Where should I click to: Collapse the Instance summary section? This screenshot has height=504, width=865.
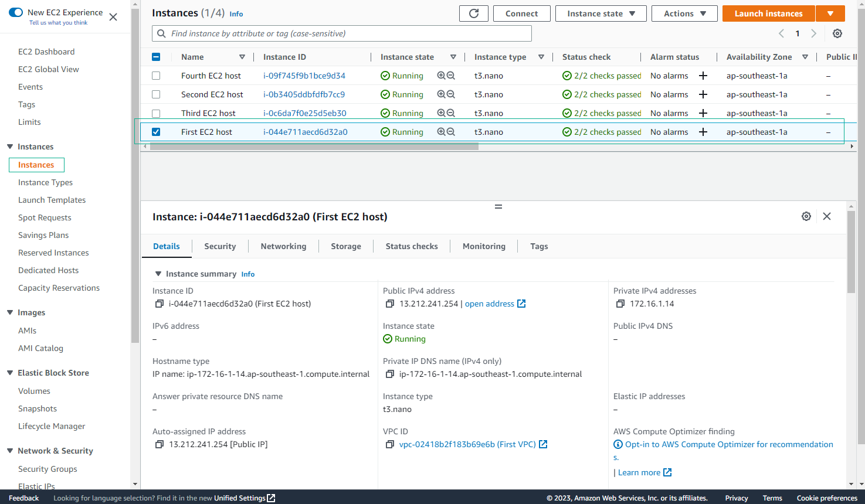[x=158, y=274]
